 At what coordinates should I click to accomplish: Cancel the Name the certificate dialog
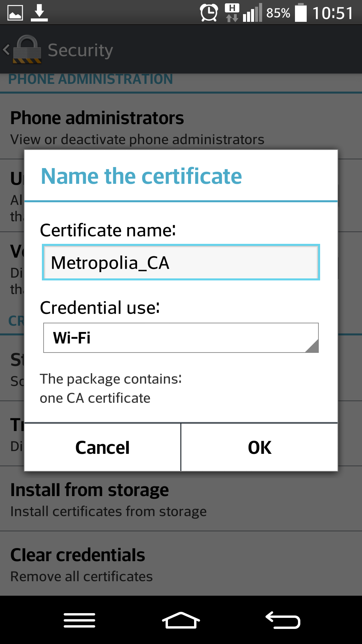coord(103,447)
